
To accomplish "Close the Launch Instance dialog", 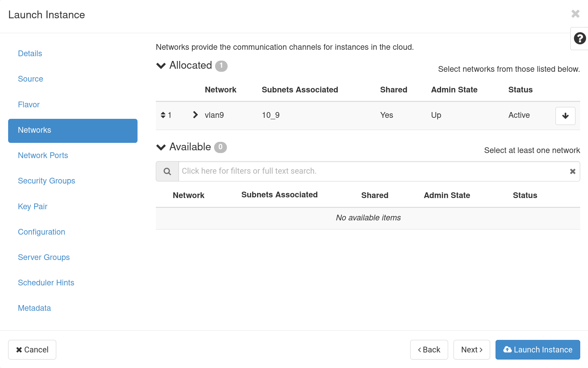I will [575, 14].
